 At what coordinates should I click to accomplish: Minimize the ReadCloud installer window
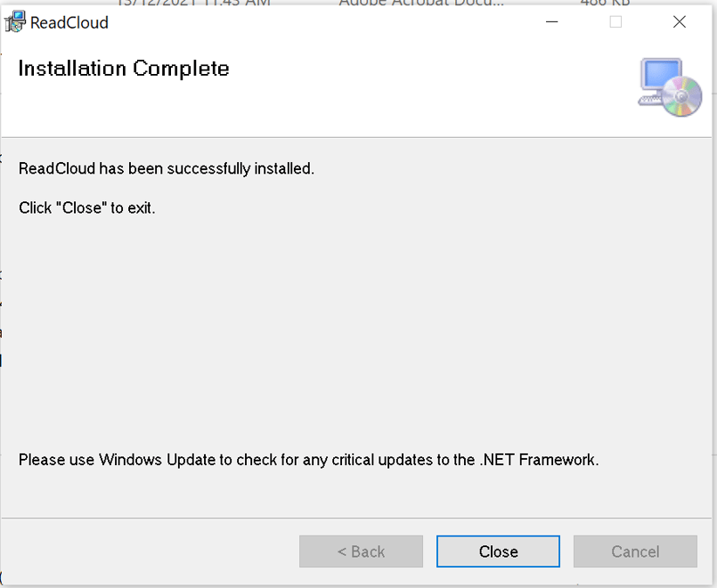click(x=552, y=22)
